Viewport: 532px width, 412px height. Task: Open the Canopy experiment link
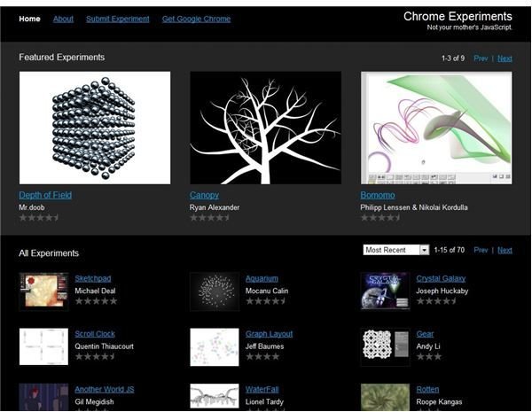coord(204,195)
